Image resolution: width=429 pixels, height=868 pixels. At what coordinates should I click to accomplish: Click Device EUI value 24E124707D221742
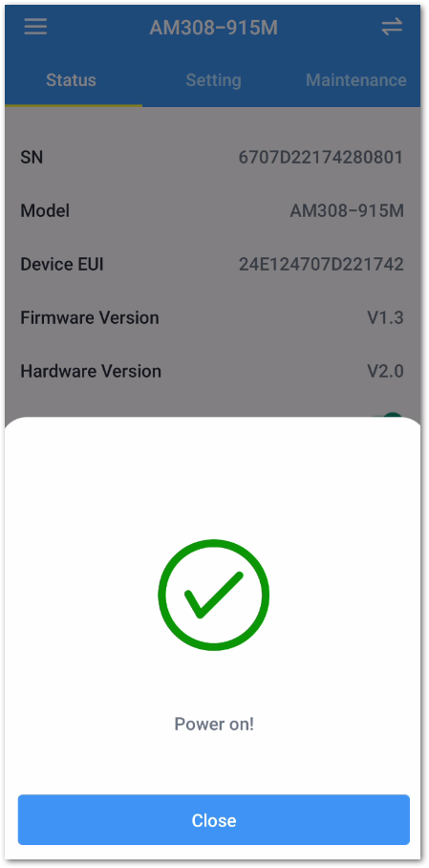click(321, 264)
